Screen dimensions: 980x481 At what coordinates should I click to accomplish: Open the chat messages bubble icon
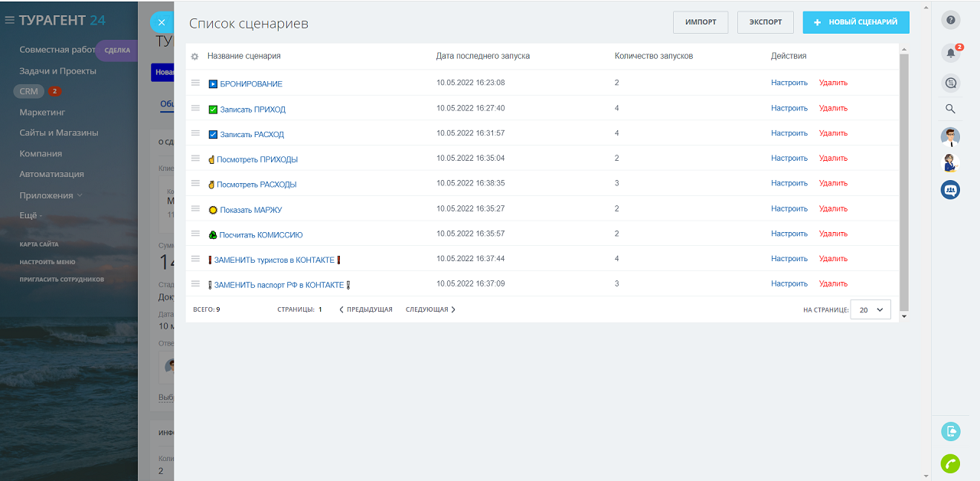coord(950,83)
